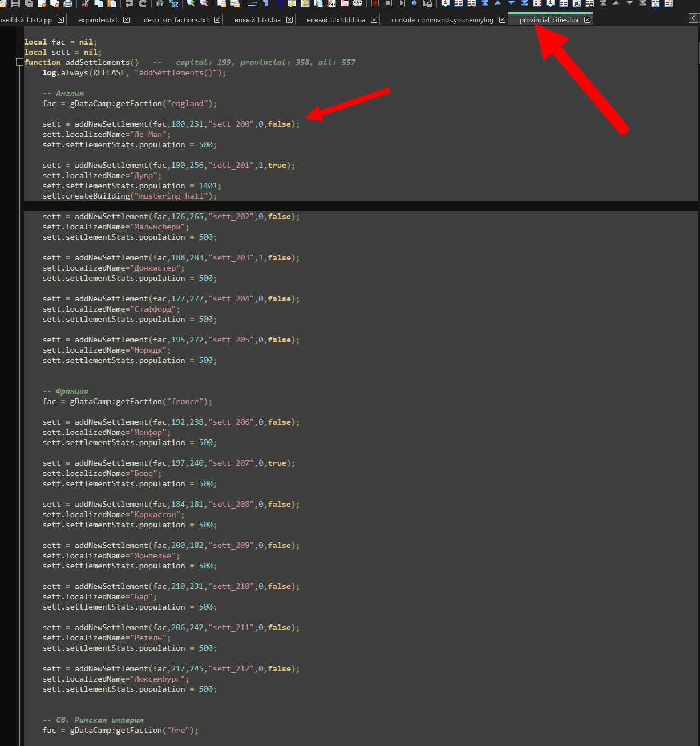The height and width of the screenshot is (746, 700).
Task: Click the localizedName "Монфор" line
Action: 107,433
